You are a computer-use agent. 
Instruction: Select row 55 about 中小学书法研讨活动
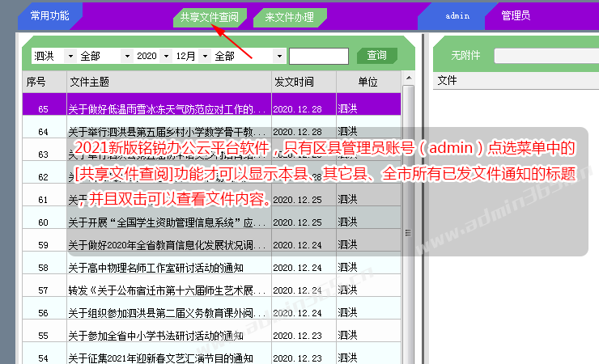(211, 331)
